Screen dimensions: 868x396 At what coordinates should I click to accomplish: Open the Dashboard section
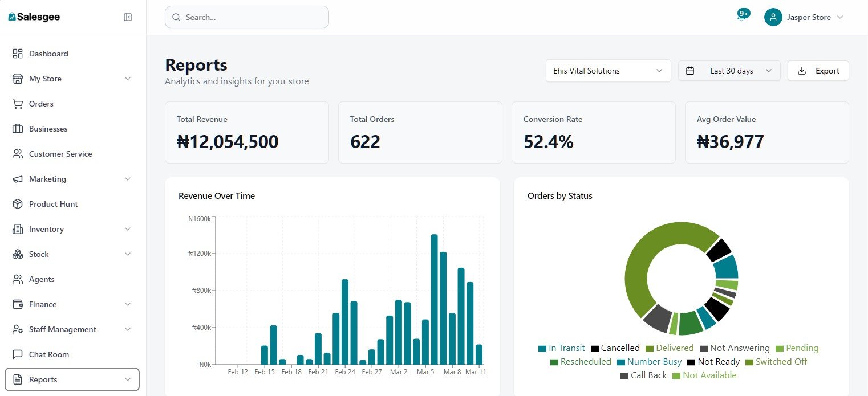48,53
